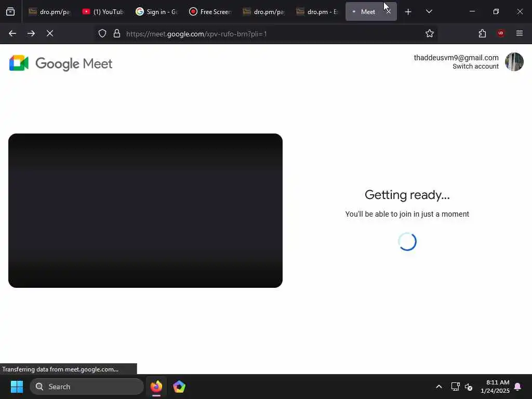This screenshot has width=532, height=399.
Task: Click Switch account link
Action: (x=475, y=66)
